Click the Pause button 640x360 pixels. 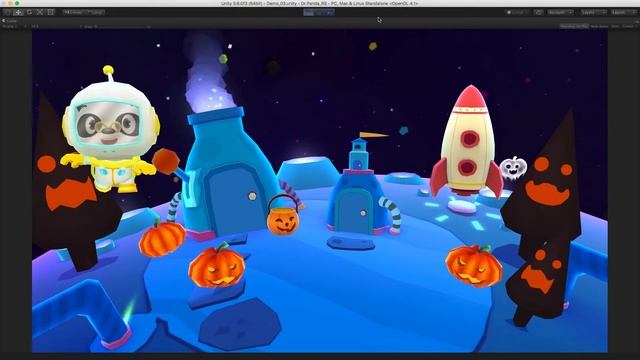[x=319, y=12]
